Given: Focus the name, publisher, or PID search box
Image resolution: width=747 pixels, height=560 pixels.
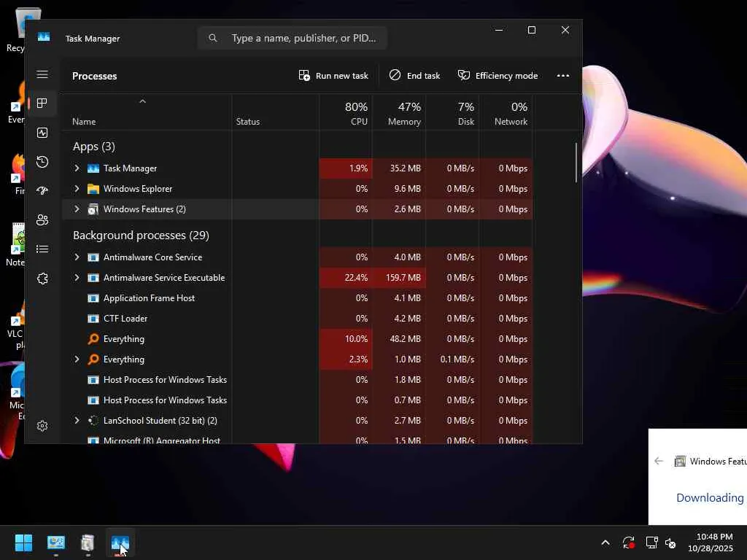Looking at the screenshot, I should tap(293, 38).
